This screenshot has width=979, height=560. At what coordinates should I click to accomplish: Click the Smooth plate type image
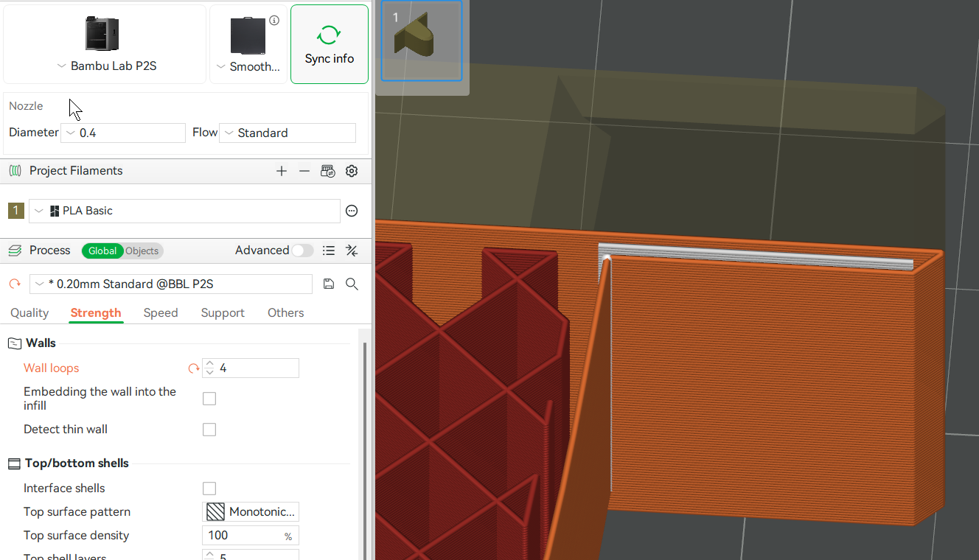(248, 36)
